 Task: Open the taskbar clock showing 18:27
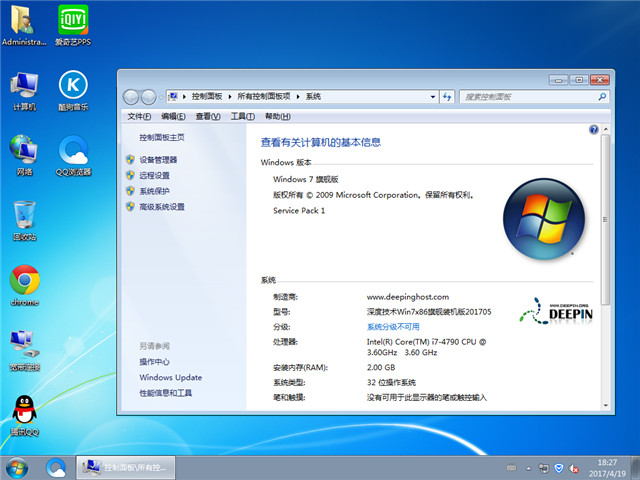pos(607,468)
